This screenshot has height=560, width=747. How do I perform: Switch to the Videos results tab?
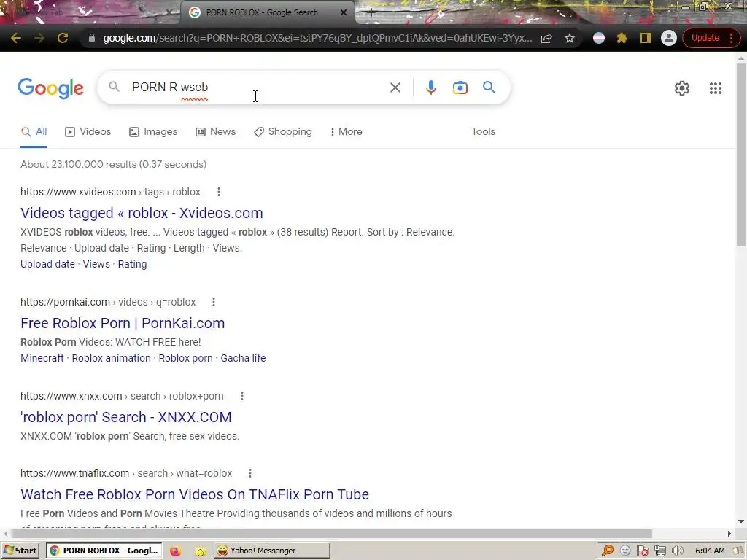[88, 132]
